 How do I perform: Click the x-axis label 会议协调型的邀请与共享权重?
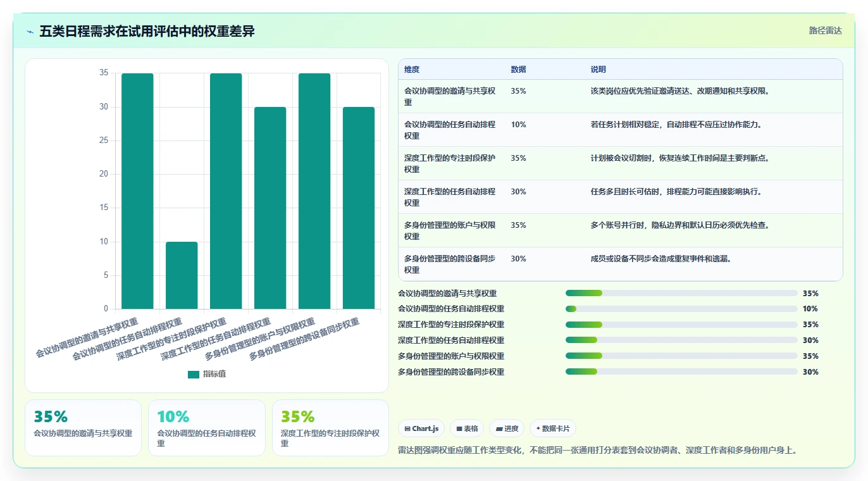[87, 337]
